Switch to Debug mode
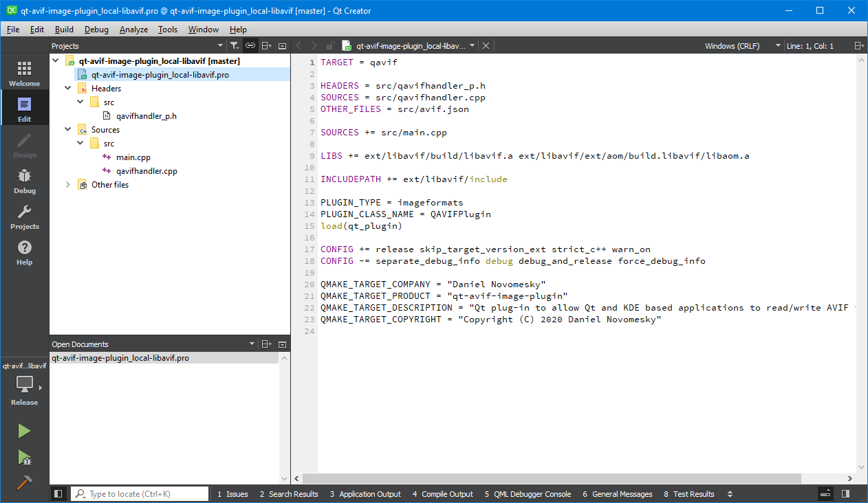This screenshot has width=868, height=503. click(x=24, y=180)
